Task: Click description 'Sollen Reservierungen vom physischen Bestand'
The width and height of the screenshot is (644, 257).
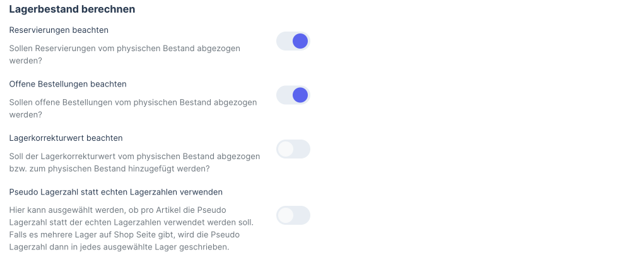Action: point(124,48)
